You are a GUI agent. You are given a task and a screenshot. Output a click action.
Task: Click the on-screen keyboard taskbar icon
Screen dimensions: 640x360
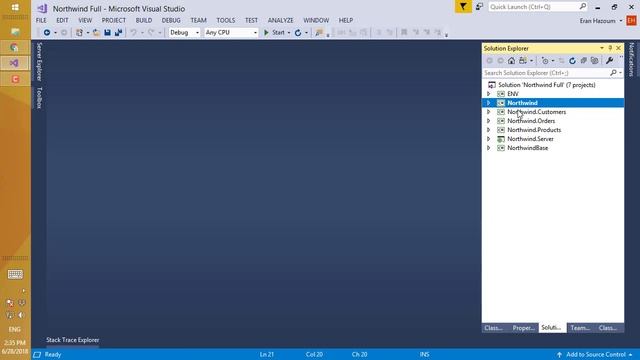pos(15,274)
